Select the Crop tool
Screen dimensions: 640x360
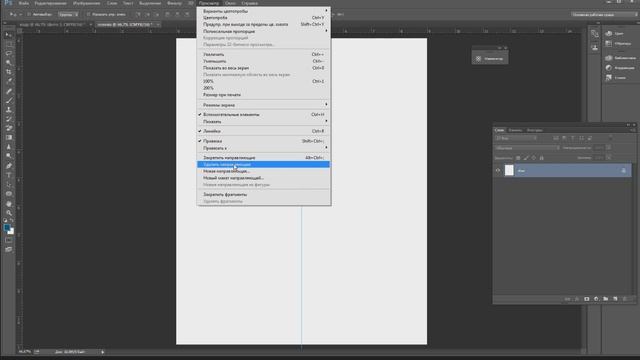pyautogui.click(x=9, y=72)
